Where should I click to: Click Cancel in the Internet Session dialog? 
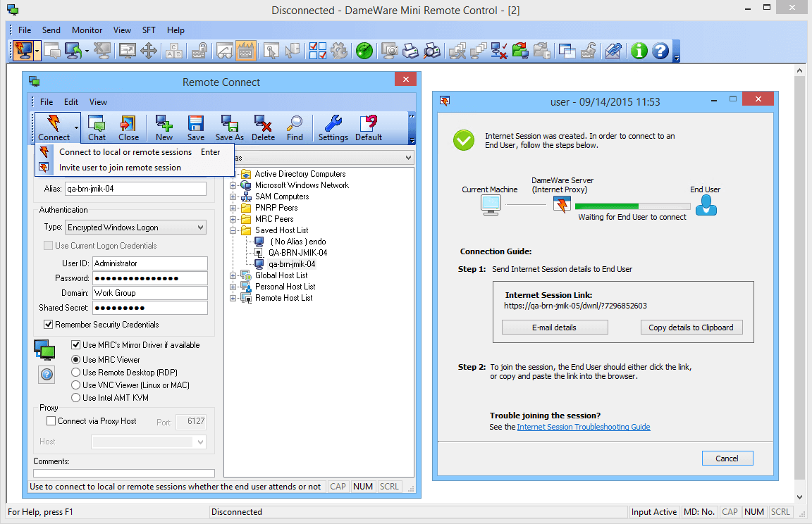click(727, 458)
